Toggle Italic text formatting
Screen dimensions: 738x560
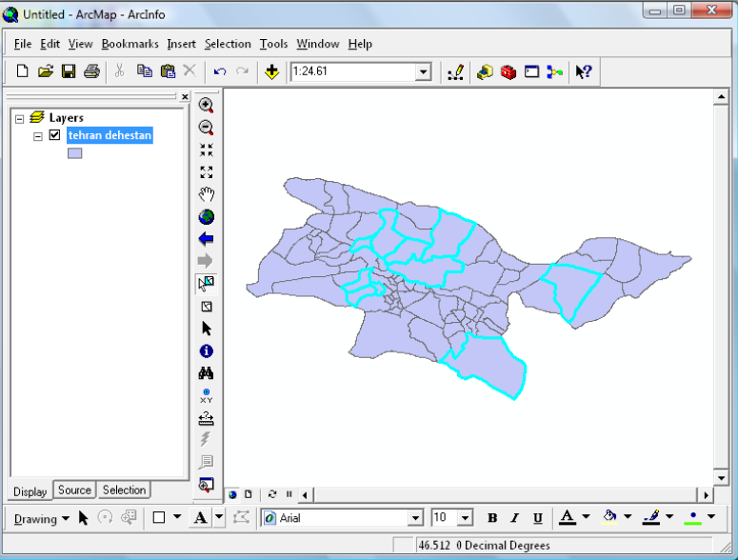pos(515,518)
